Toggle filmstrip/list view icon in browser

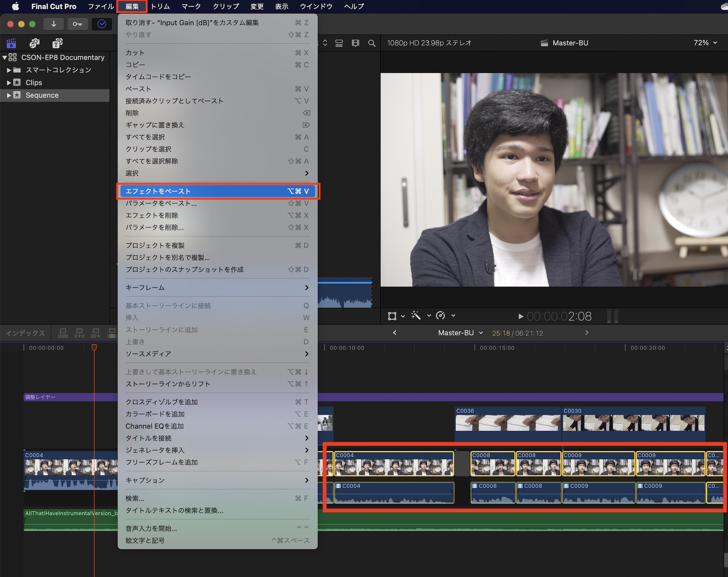339,43
